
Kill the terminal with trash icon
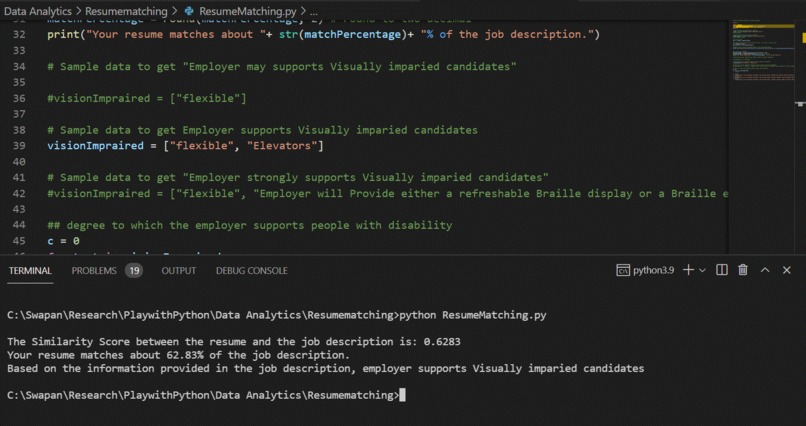click(x=743, y=270)
